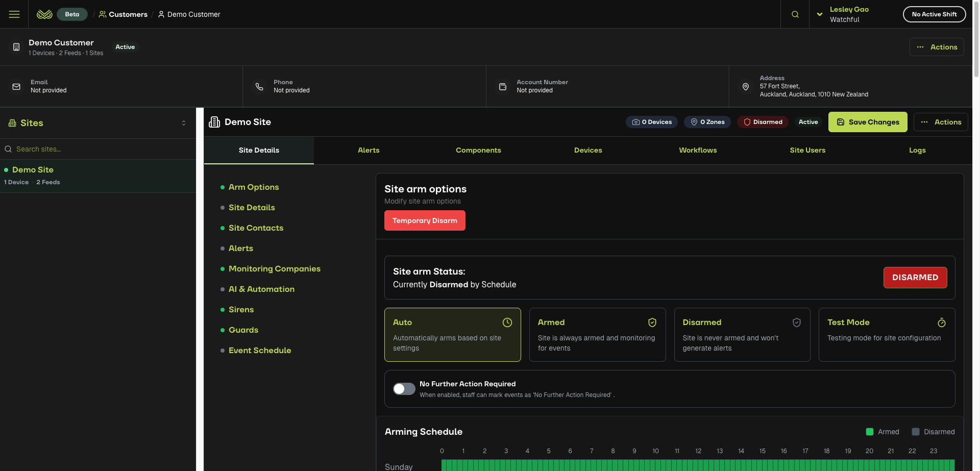Click the clock icon on the Auto card

pyautogui.click(x=507, y=323)
